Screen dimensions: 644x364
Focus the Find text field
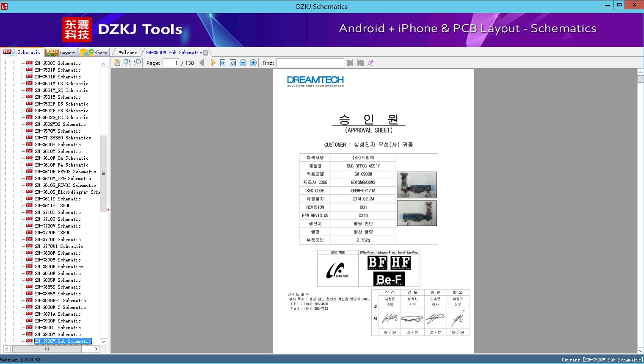point(310,63)
